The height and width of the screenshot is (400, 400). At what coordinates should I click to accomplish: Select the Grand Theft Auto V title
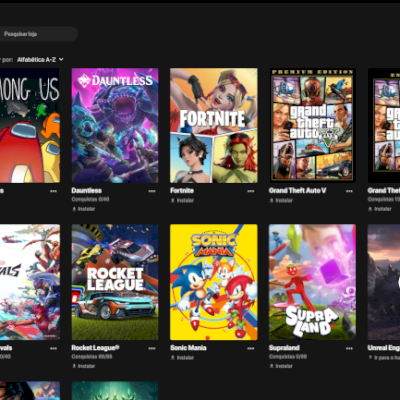[297, 191]
